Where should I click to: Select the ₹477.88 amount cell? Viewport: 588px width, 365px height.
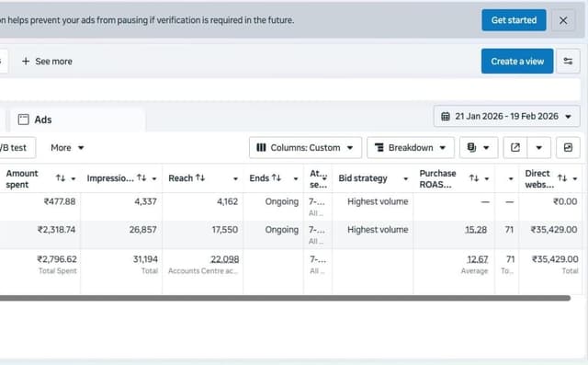60,202
